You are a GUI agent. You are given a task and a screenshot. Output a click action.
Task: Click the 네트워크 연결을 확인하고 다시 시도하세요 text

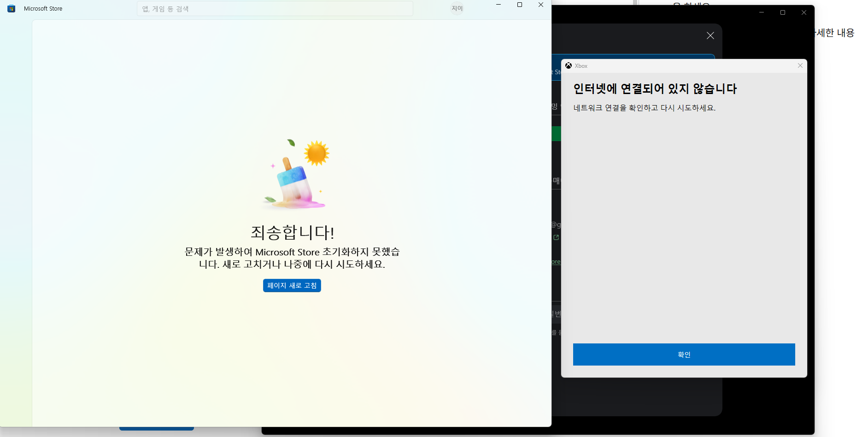tap(645, 108)
